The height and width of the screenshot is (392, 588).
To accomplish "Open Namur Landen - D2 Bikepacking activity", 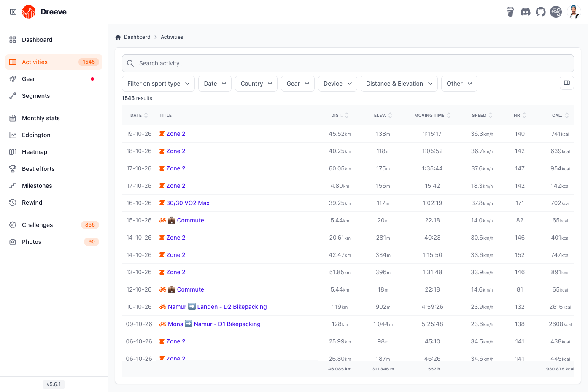I will 217,307.
